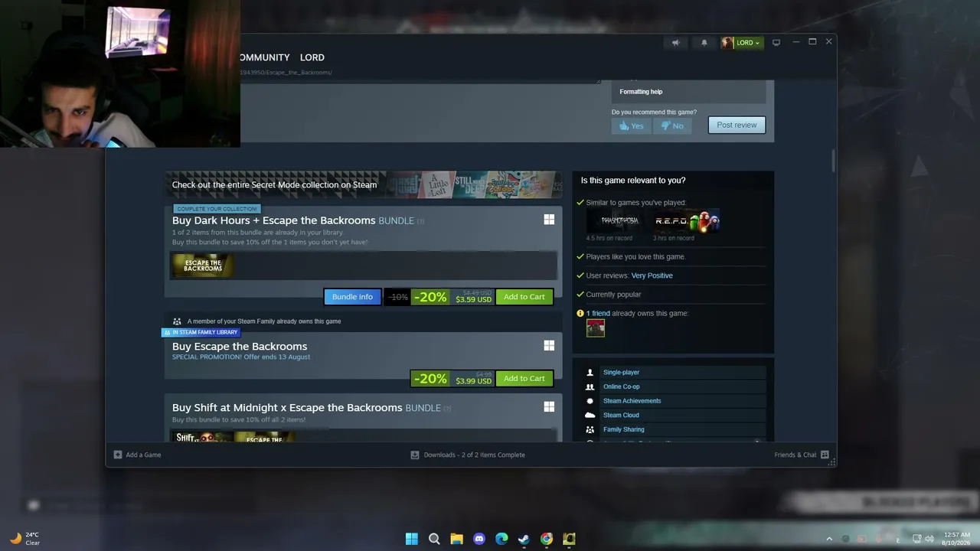Open the weather widget showing 24°C Clear
The height and width of the screenshot is (551, 980).
click(x=24, y=539)
